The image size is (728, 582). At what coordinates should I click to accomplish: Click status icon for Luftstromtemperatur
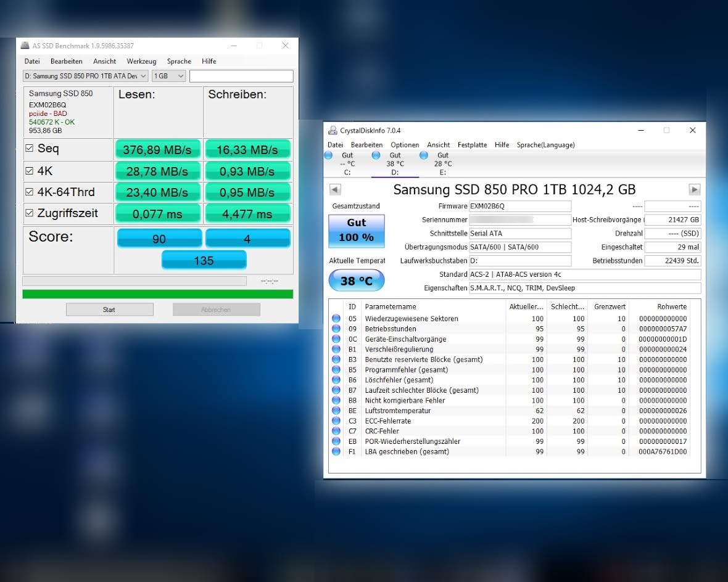[x=336, y=410]
